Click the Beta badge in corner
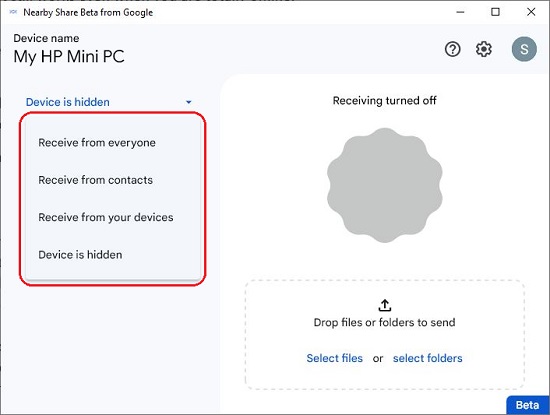 coord(528,405)
